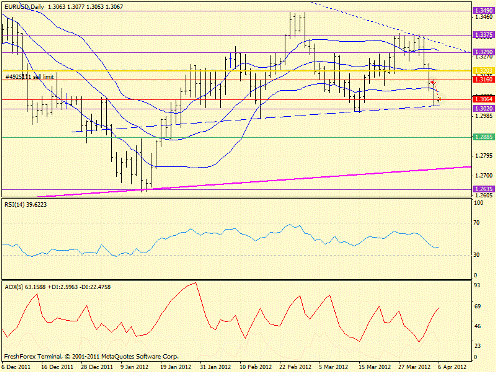
Task: Click the sell limit order label
Action: coord(30,77)
